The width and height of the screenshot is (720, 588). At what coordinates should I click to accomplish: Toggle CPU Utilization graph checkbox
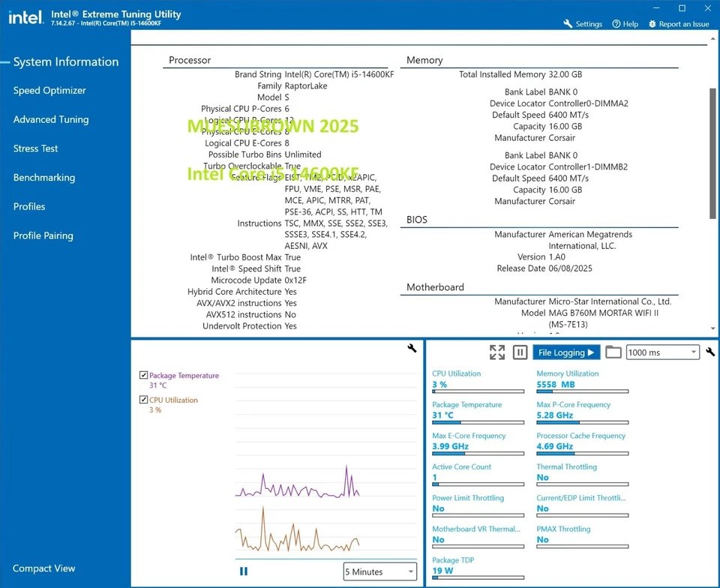tap(143, 399)
